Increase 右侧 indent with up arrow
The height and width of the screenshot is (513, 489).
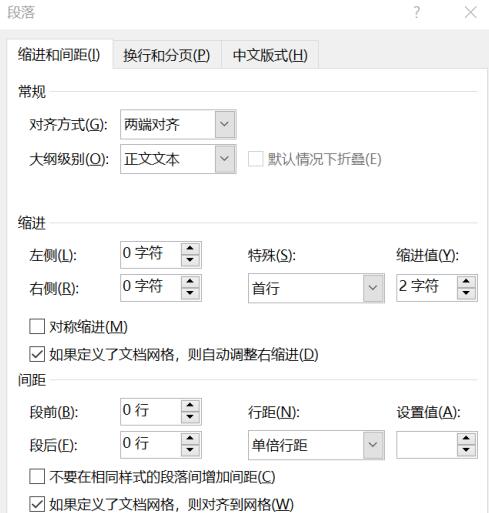click(x=190, y=282)
